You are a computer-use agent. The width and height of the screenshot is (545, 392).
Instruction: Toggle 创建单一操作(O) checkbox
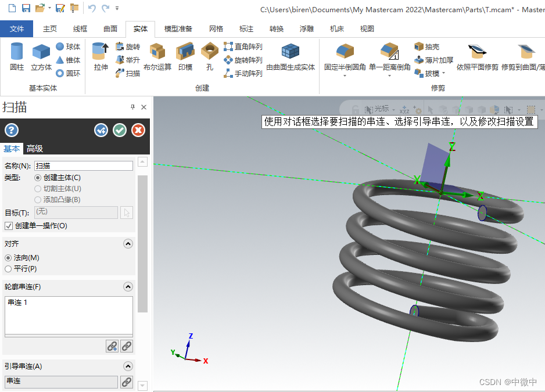9,226
